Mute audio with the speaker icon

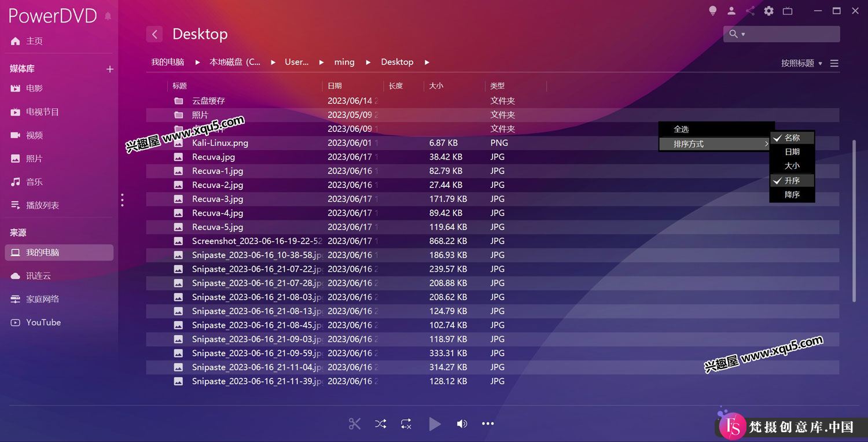462,424
